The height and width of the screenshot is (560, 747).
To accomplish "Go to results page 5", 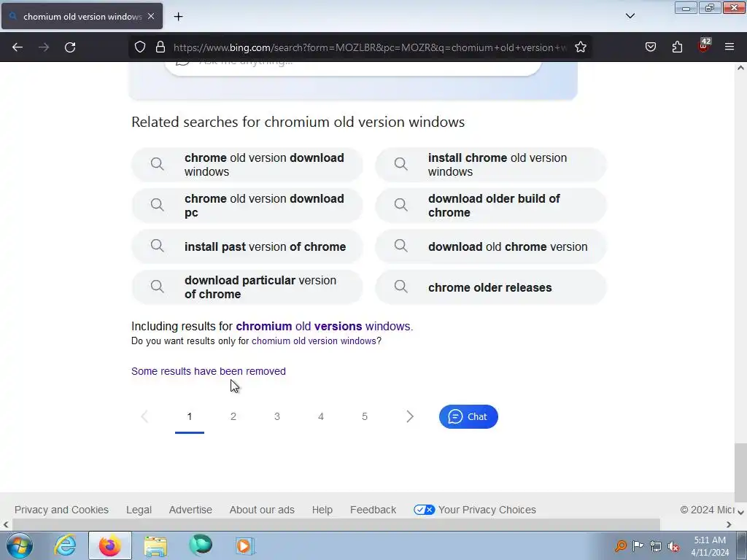I will pos(365,416).
